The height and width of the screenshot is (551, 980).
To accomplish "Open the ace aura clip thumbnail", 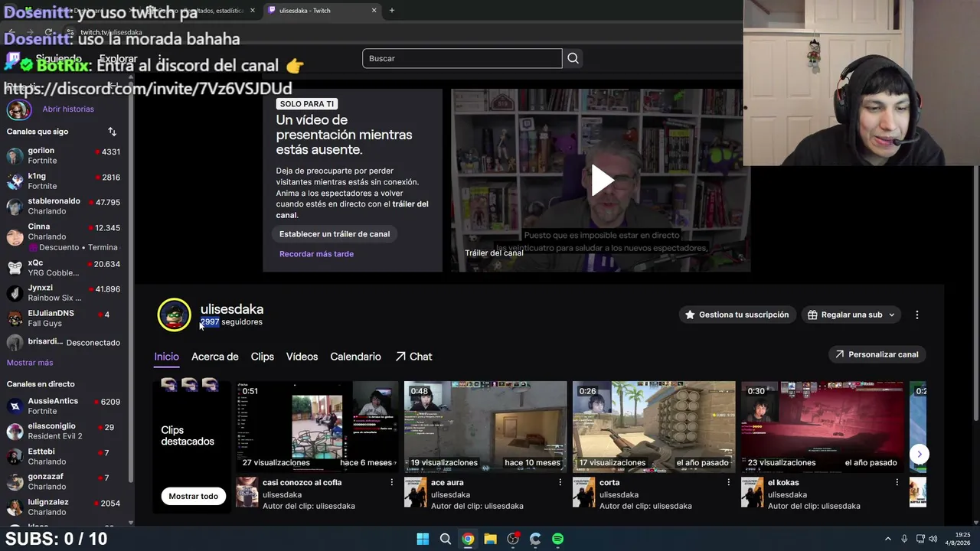I will tap(485, 426).
